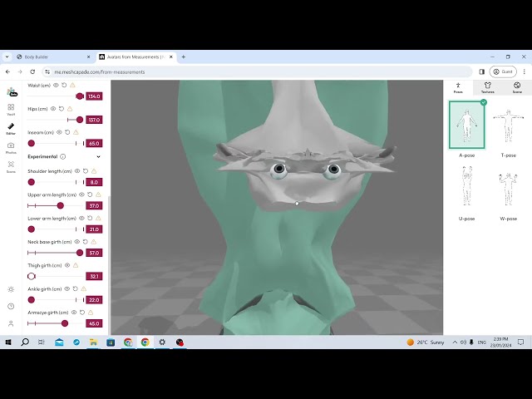Go back in browser history
The image size is (532, 399).
[7, 72]
